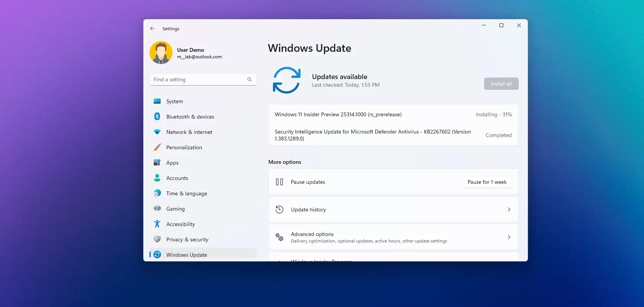The image size is (644, 307).
Task: Click the System monitor icon
Action: (157, 101)
